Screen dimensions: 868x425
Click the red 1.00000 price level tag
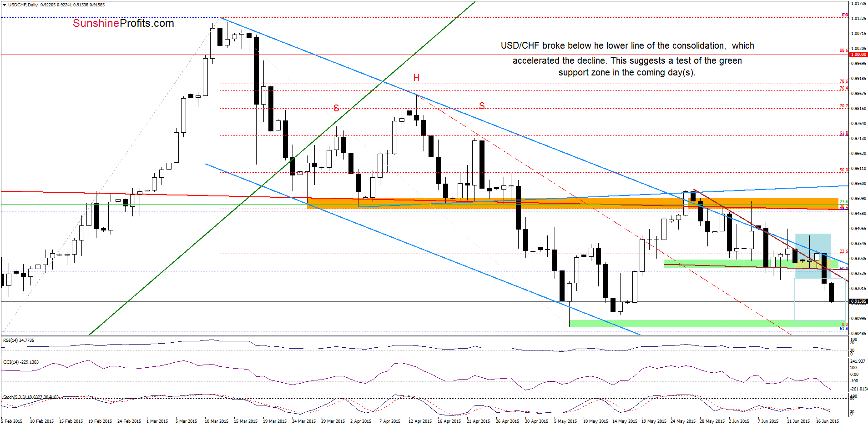click(x=858, y=55)
